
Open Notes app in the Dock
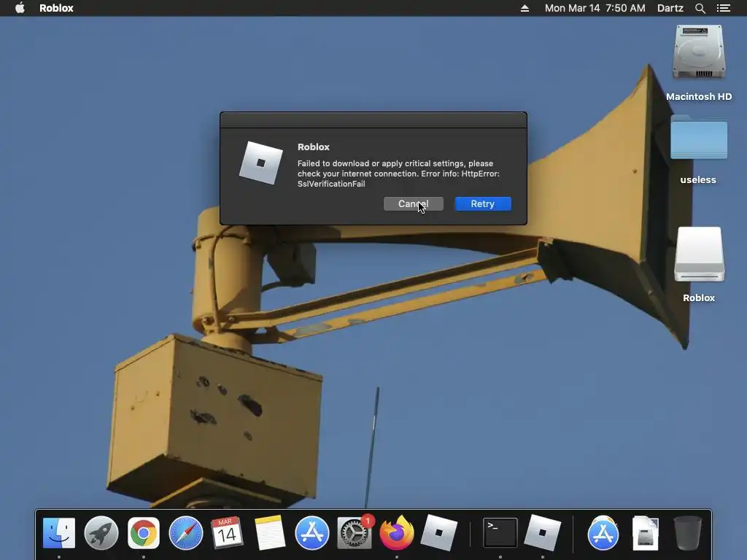pos(270,533)
